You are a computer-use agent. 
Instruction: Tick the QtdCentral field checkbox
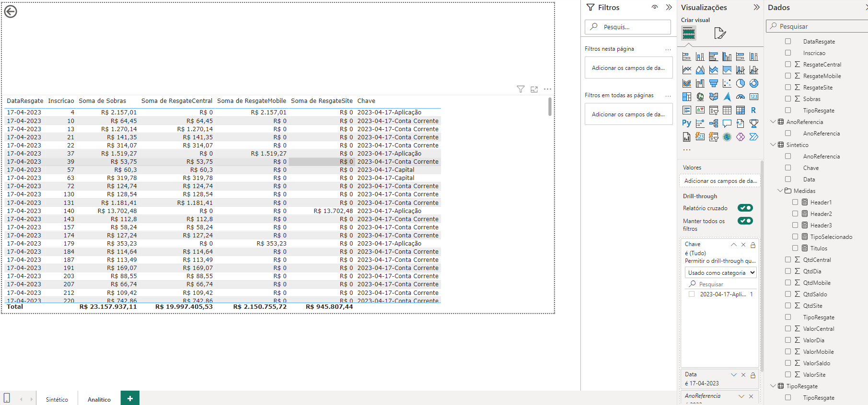point(788,259)
